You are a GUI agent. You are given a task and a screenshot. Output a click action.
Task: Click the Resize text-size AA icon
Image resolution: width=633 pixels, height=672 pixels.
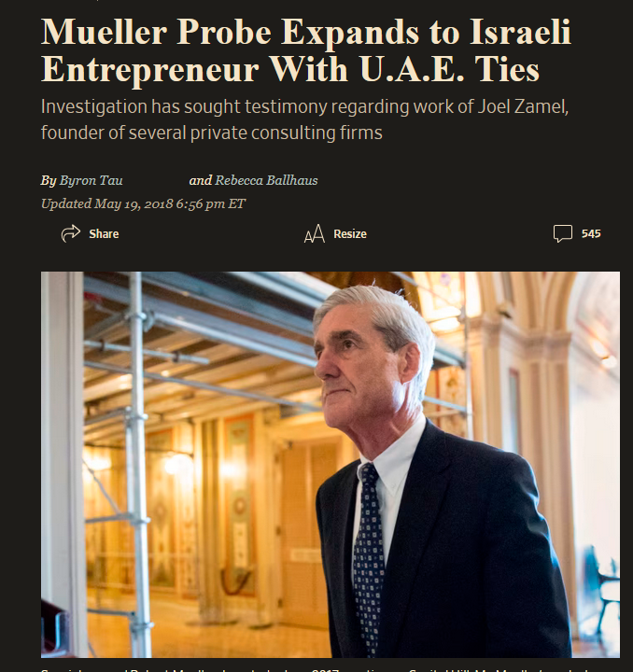point(315,233)
